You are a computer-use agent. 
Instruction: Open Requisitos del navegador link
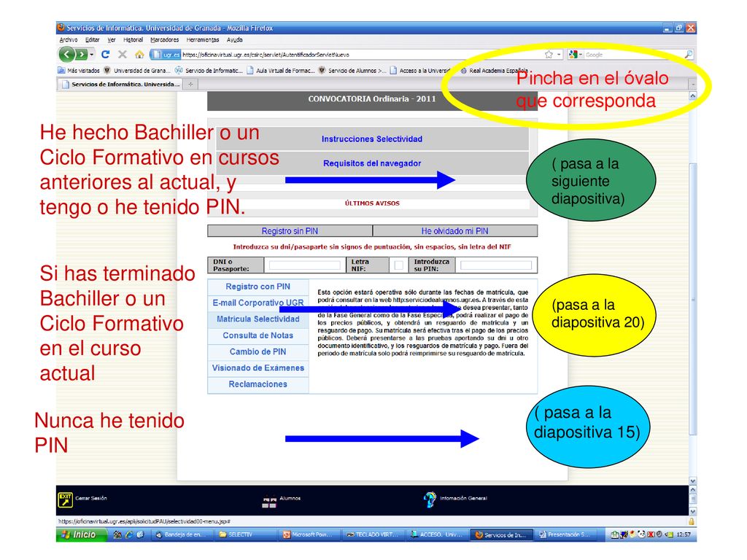(x=372, y=163)
